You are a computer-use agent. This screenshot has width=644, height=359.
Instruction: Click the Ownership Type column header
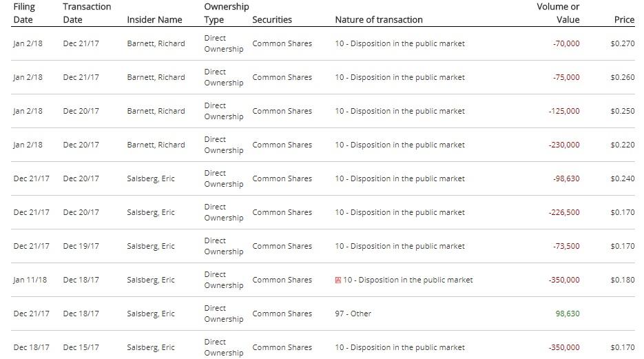227,13
